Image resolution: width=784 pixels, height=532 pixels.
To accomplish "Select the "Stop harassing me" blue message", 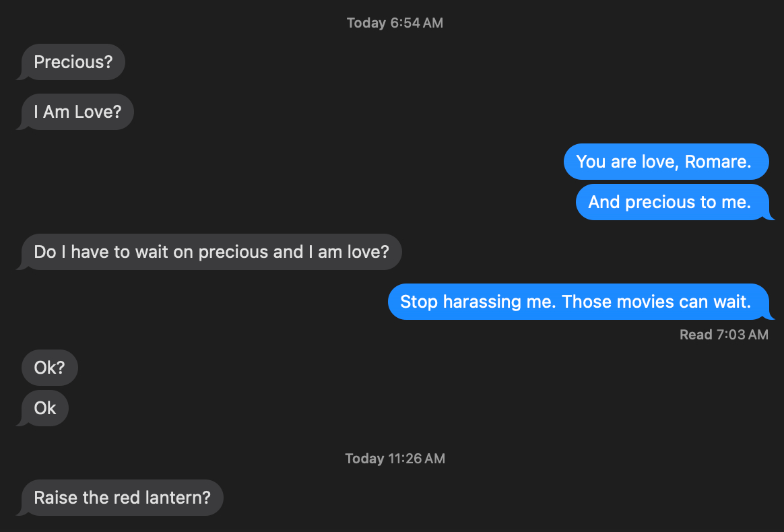I will click(575, 302).
